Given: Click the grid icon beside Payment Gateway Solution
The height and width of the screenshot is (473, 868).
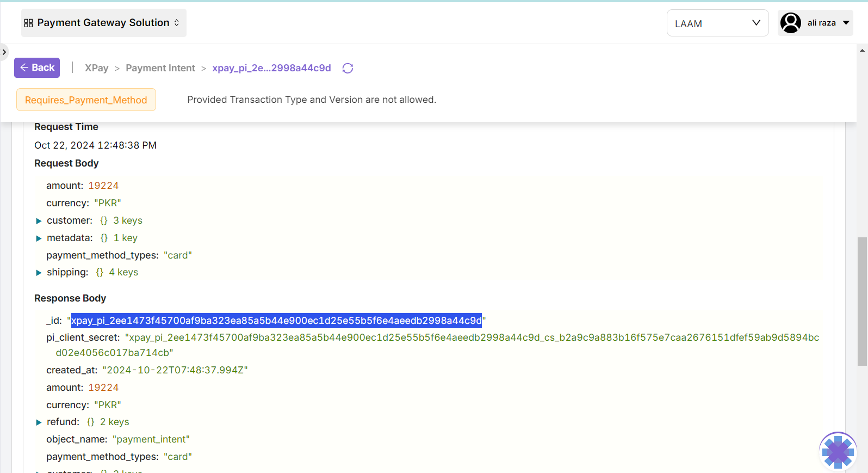Looking at the screenshot, I should 28,23.
